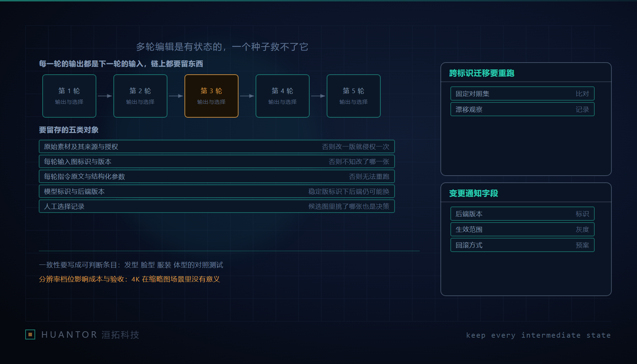
Task: Click the heading 要留存的五类对象
Action: pos(69,130)
